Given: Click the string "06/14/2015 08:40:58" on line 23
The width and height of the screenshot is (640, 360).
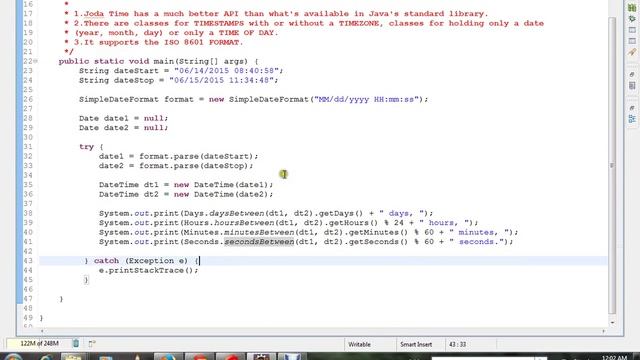Looking at the screenshot, I should pos(226,71).
